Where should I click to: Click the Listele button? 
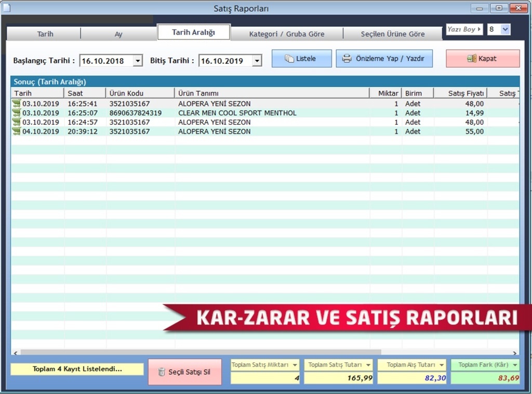[302, 58]
